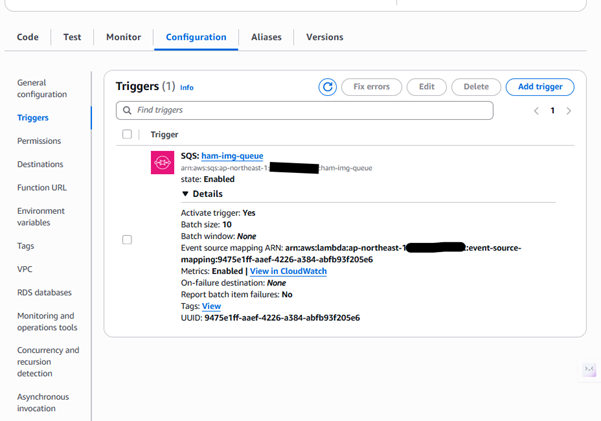Collapse the Details section
This screenshot has width=601, height=421.
tap(202, 194)
